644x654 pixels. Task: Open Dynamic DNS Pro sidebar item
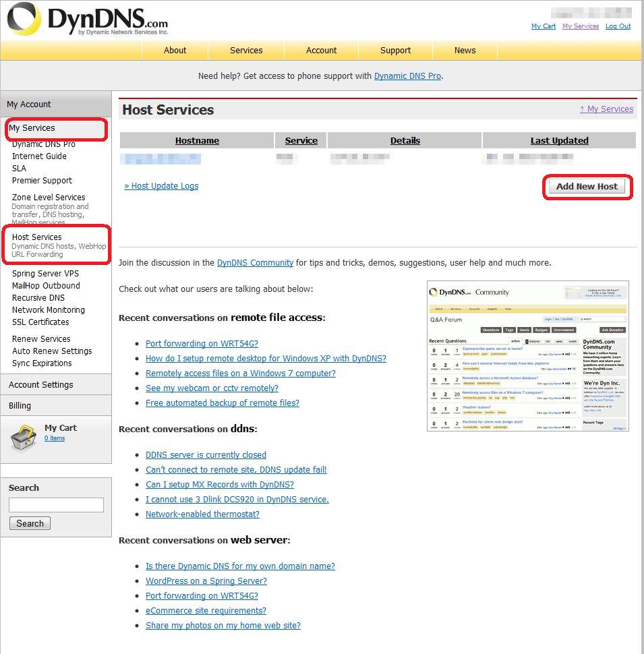[x=44, y=144]
